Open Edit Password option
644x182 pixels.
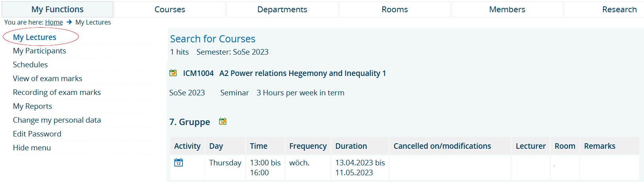click(x=37, y=134)
